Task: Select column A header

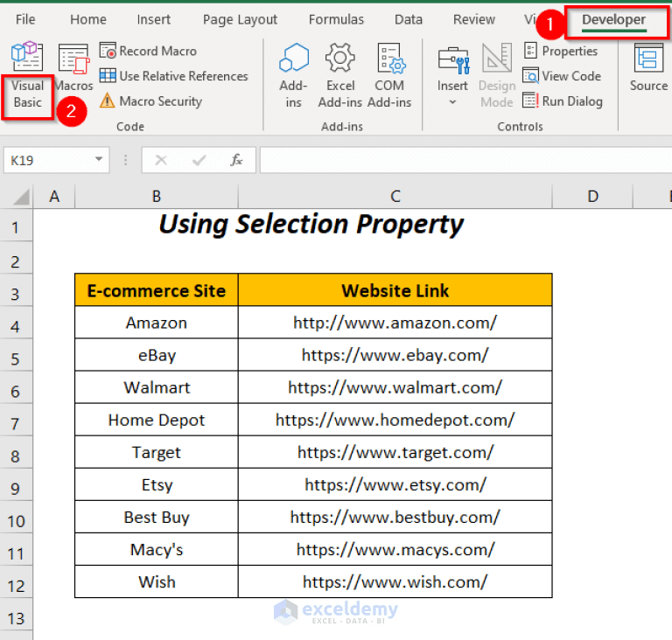Action: tap(54, 197)
